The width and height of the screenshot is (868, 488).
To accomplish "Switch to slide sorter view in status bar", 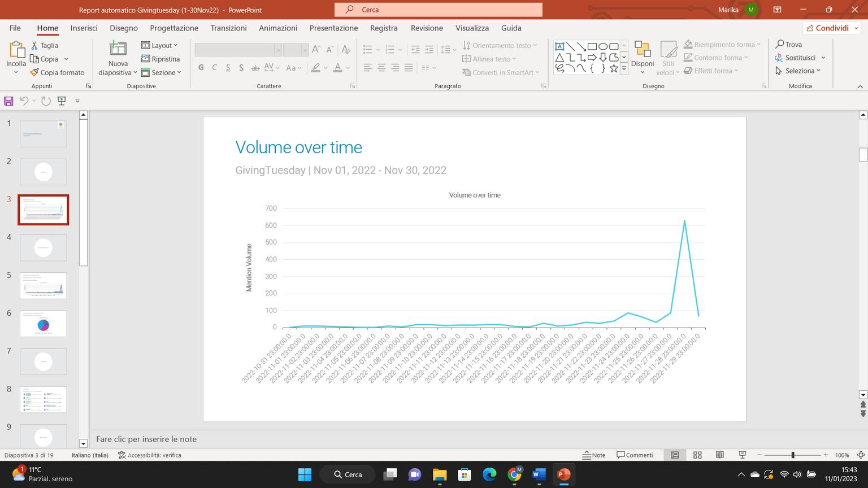I will (x=697, y=455).
